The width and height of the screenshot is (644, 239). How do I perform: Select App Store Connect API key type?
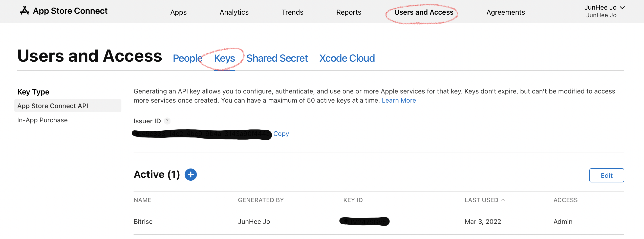pyautogui.click(x=68, y=106)
